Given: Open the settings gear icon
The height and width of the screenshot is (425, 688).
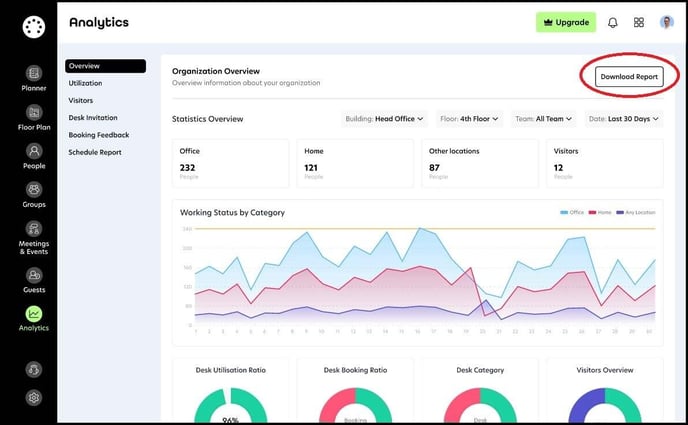Looking at the screenshot, I should pyautogui.click(x=34, y=397).
